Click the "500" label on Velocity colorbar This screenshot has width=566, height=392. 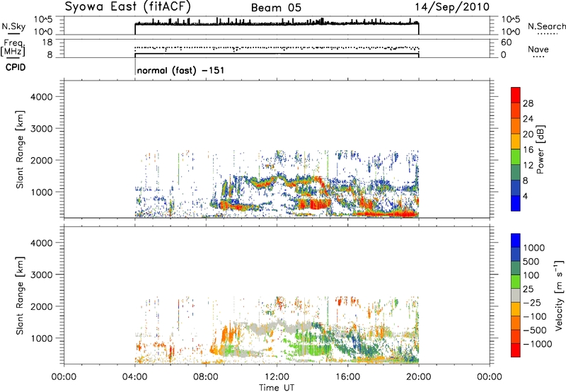(x=531, y=262)
